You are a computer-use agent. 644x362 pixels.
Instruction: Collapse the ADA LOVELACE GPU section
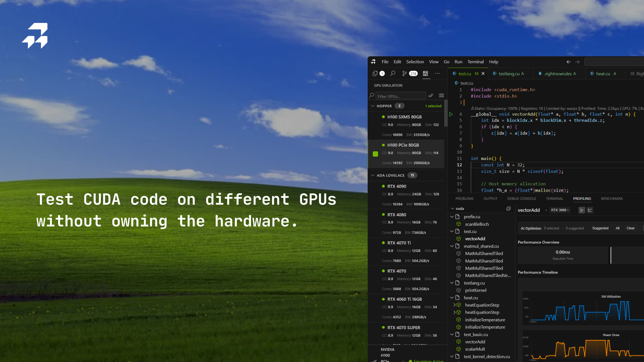[x=373, y=175]
